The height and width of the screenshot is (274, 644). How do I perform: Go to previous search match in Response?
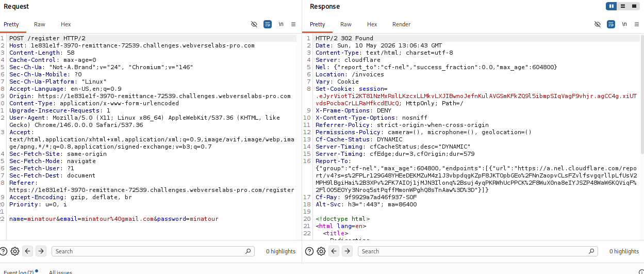click(x=334, y=251)
